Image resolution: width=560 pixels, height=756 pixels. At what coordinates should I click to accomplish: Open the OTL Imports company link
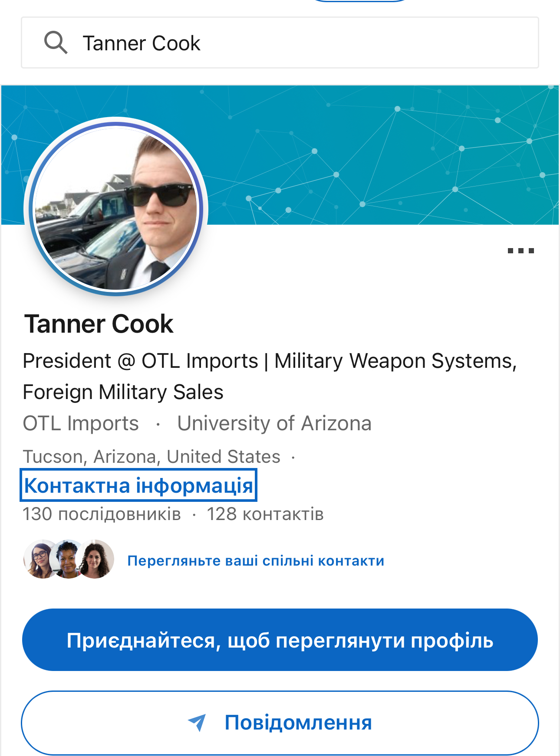(x=81, y=423)
